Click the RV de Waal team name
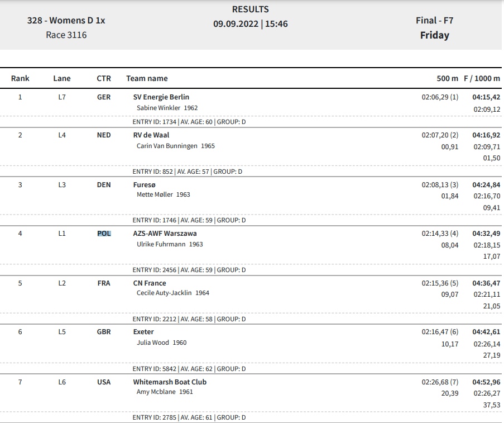504x423 pixels. tap(151, 135)
